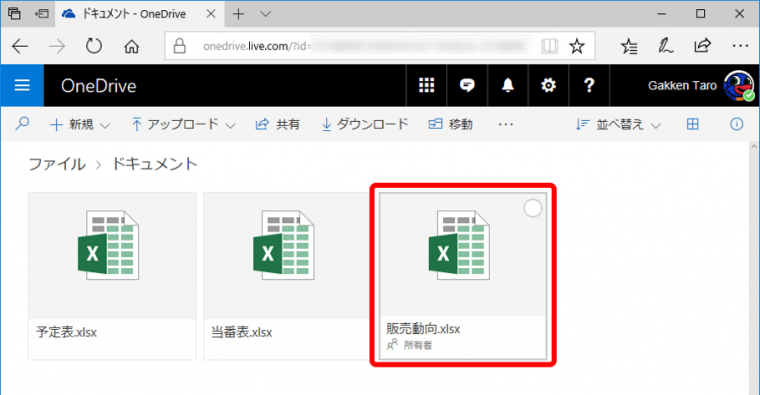Screen dimensions: 760x395
Task: Go to browser home page
Action: pos(131,47)
